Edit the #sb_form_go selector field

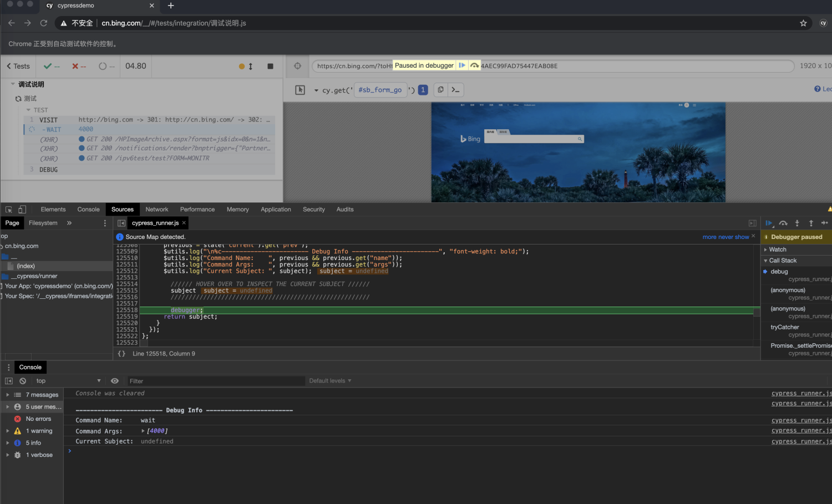380,90
